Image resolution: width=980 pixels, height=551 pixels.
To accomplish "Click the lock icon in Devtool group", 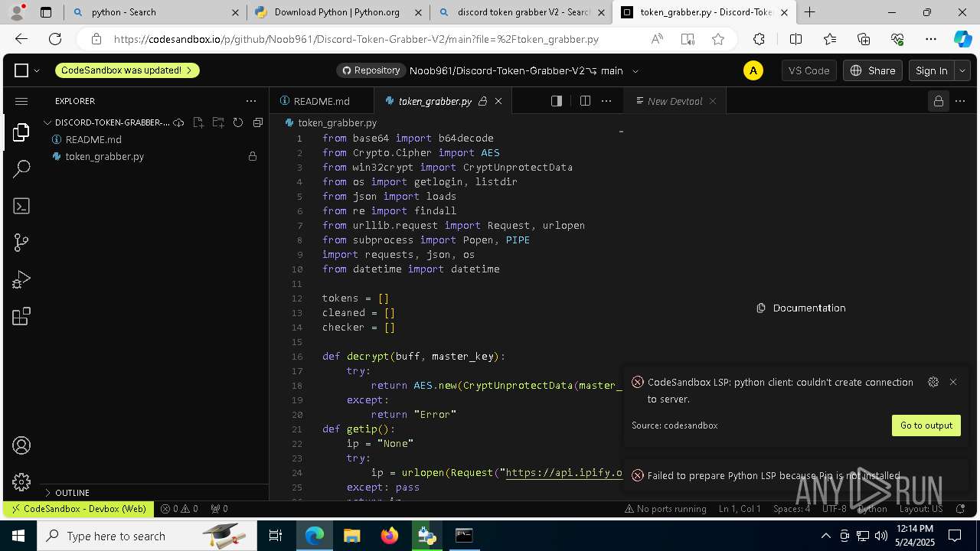I will tap(939, 101).
